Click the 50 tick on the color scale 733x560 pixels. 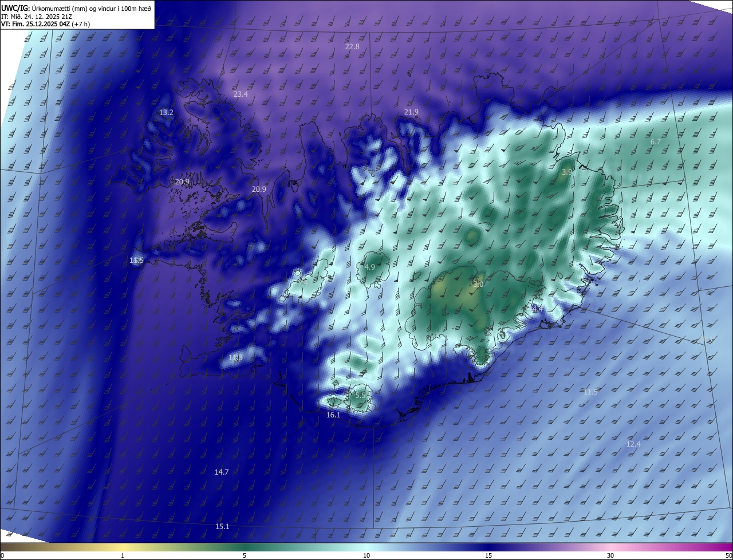pos(728,555)
